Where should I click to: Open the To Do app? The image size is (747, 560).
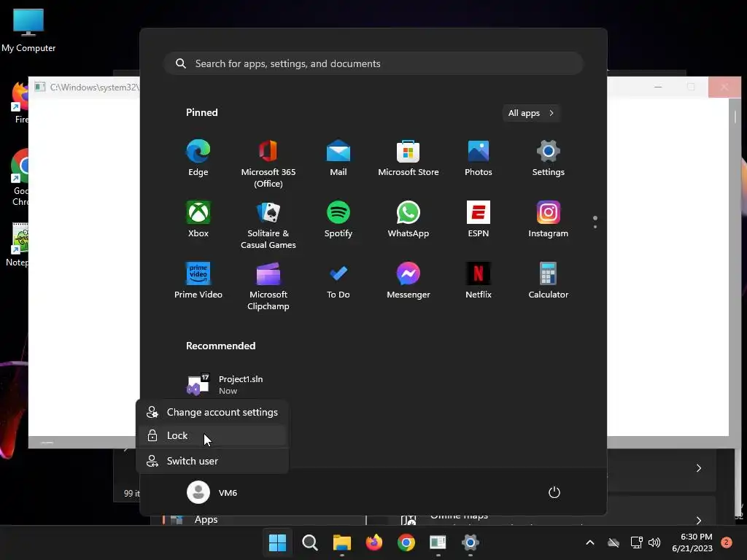[338, 281]
